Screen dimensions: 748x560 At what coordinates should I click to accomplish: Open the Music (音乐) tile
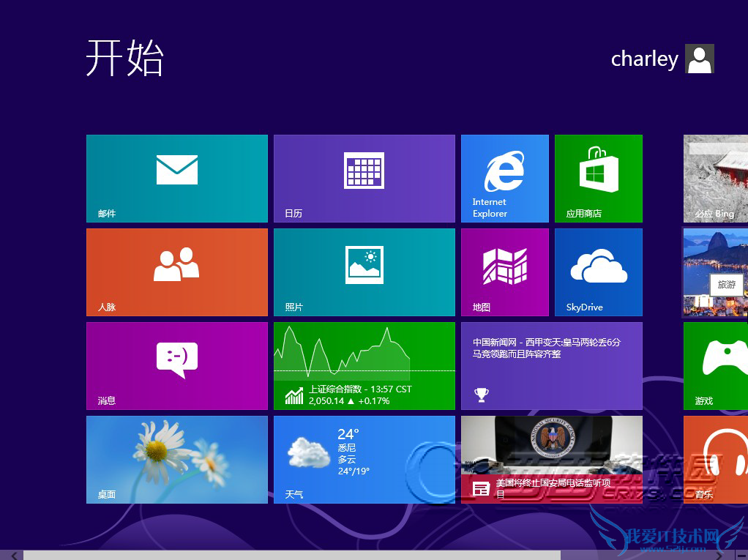716,460
